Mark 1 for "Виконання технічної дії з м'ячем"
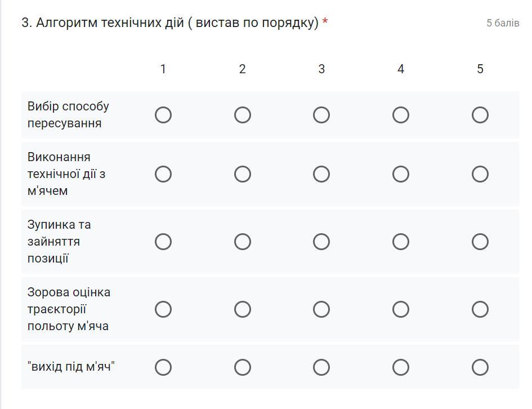This screenshot has height=409, width=532. (163, 174)
